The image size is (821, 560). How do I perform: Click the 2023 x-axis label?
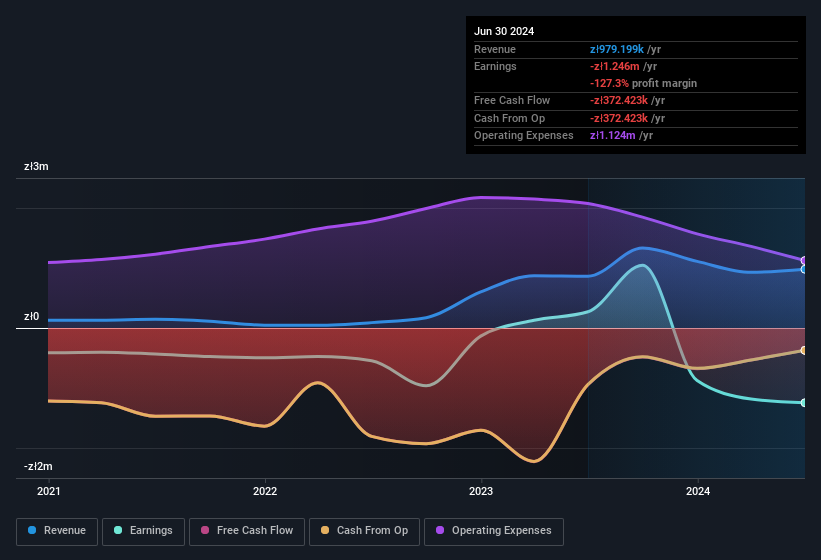point(481,491)
